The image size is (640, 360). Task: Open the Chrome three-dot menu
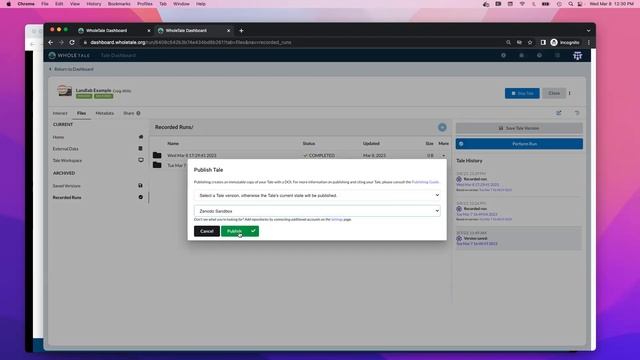(589, 42)
